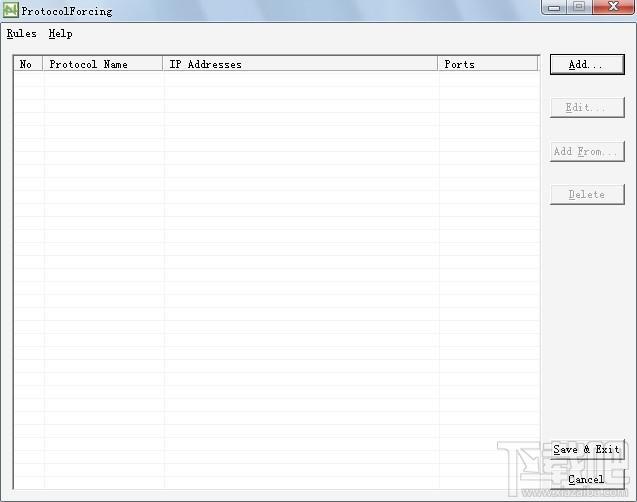
Task: Cancel and discard rule changes
Action: (587, 480)
